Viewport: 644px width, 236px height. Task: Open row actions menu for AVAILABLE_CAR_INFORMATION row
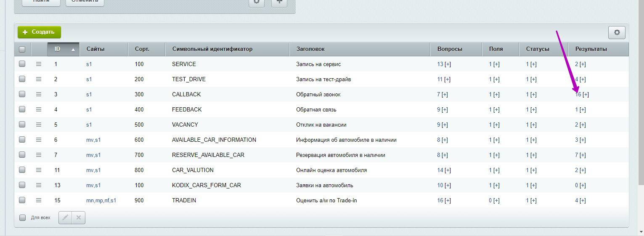click(39, 140)
